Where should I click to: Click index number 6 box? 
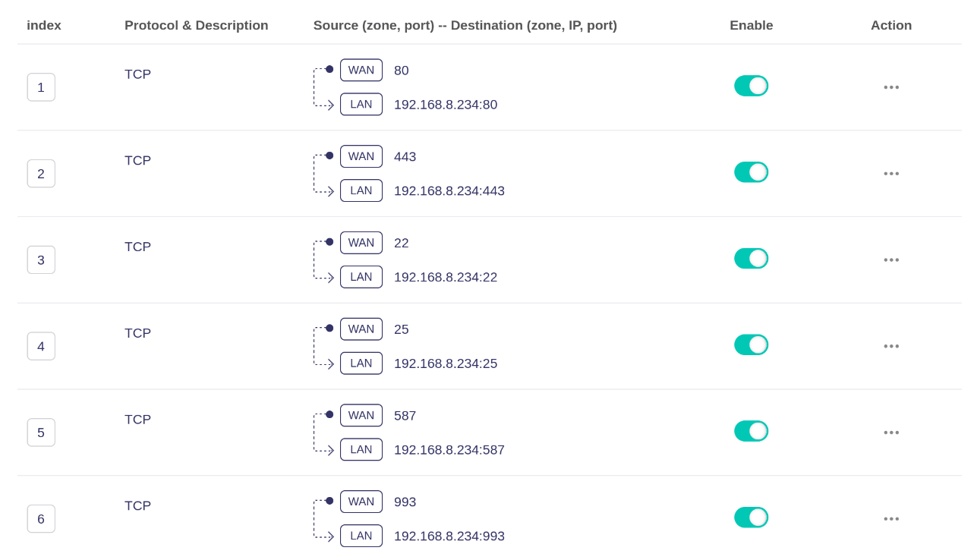[41, 519]
